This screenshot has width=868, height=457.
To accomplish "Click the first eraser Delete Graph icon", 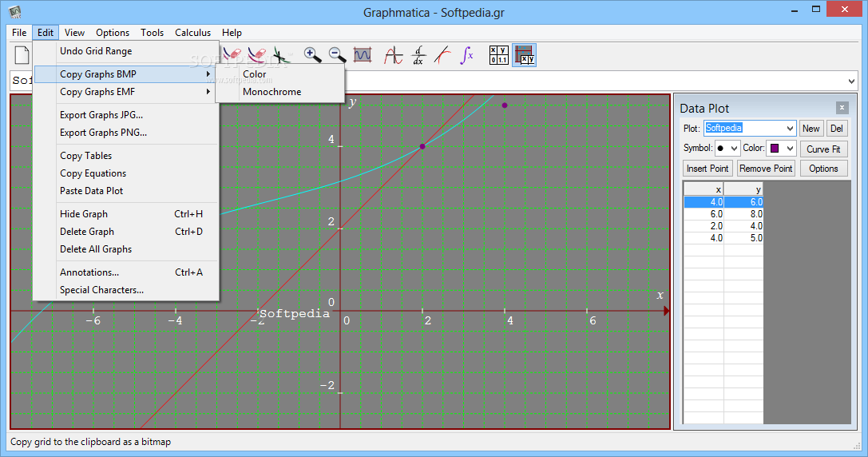I will click(232, 54).
